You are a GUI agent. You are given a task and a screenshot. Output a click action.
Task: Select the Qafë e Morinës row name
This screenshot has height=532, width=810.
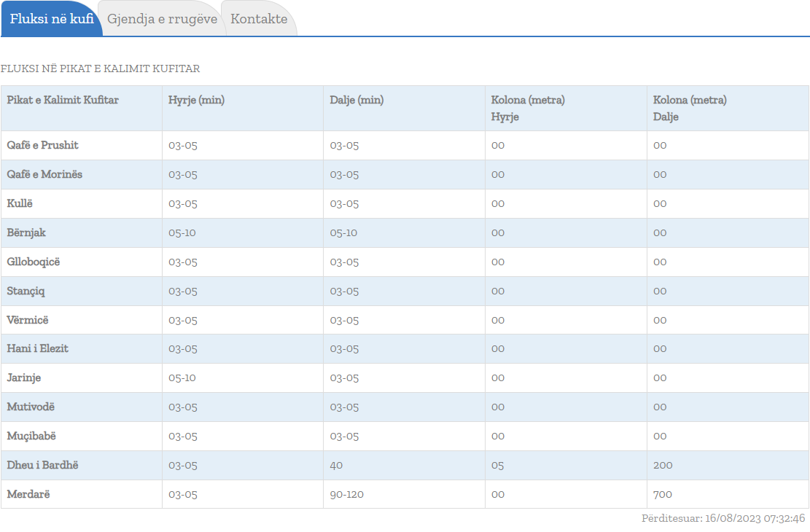point(44,174)
